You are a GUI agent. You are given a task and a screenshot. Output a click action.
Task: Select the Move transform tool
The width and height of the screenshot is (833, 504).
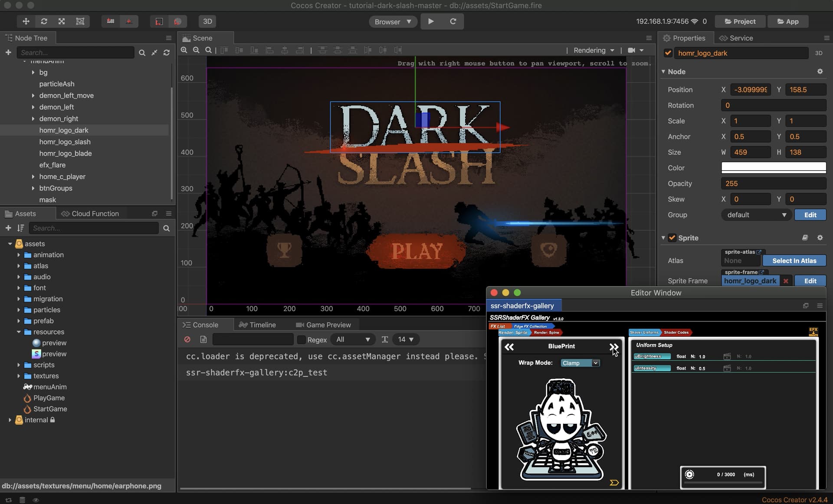pyautogui.click(x=26, y=21)
